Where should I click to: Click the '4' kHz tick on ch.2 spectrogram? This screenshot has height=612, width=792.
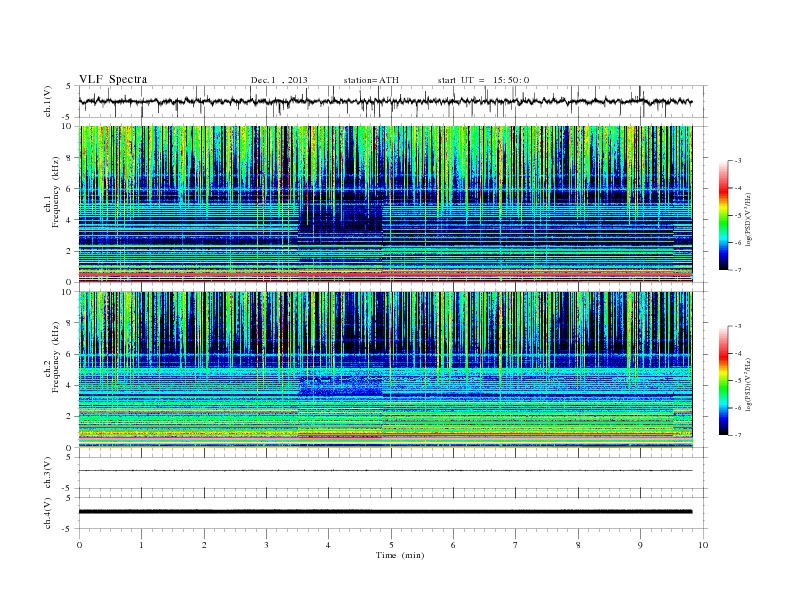[x=69, y=385]
